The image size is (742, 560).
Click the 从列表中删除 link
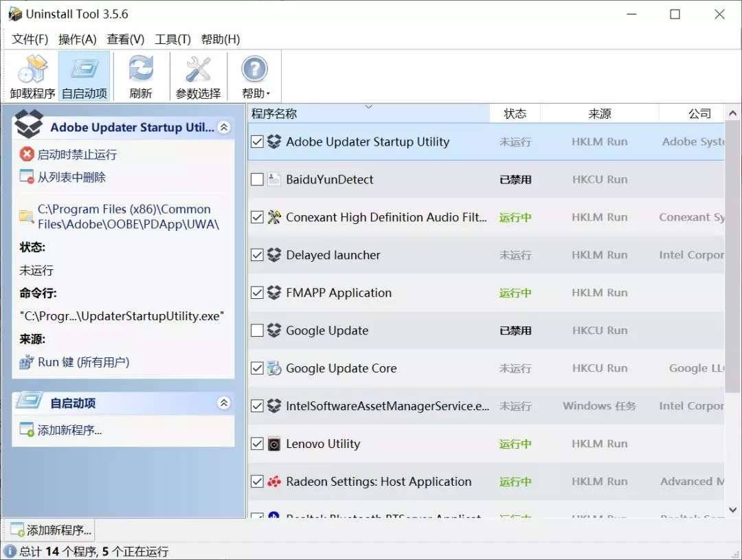tap(71, 177)
